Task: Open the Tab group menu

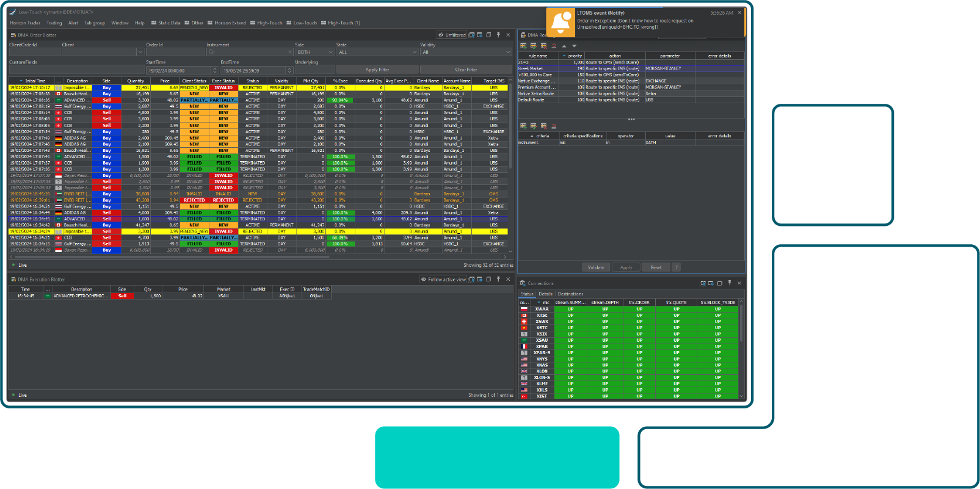Action: (x=95, y=23)
